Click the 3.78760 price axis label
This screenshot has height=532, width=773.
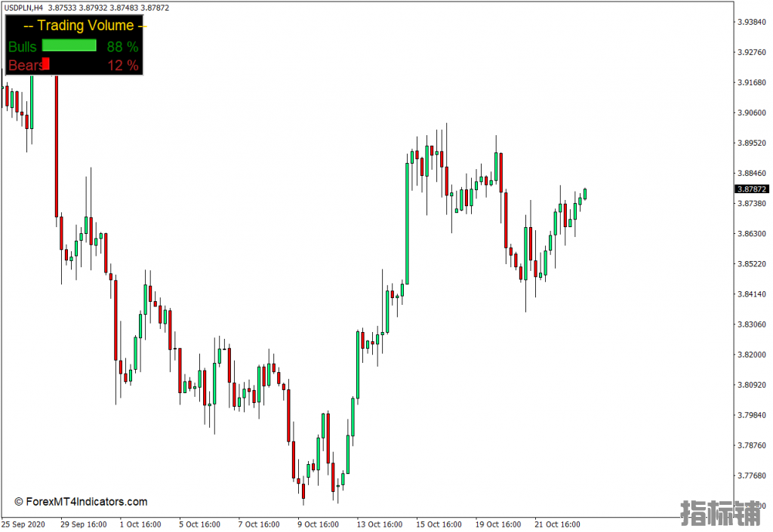pyautogui.click(x=752, y=445)
